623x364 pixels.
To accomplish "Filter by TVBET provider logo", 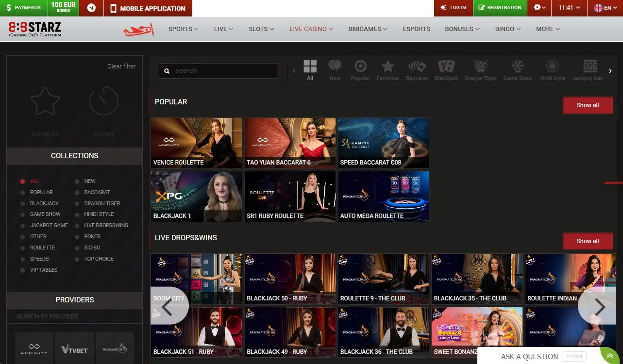I will coord(74,348).
